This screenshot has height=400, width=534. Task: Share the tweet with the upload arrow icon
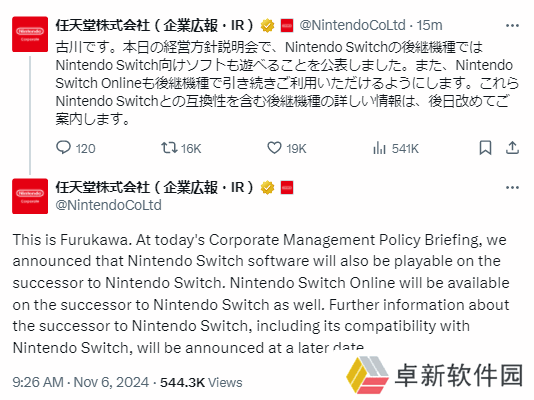click(x=512, y=148)
